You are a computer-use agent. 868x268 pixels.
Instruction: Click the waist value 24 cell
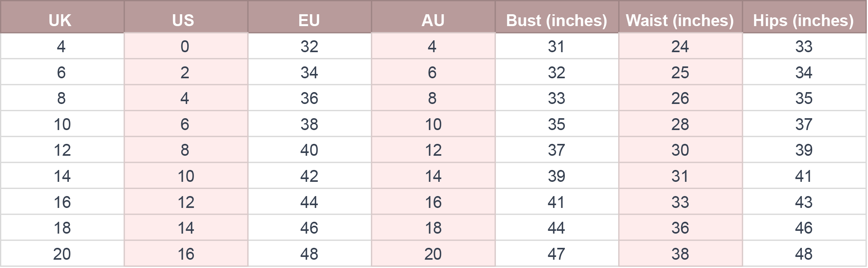pyautogui.click(x=681, y=46)
